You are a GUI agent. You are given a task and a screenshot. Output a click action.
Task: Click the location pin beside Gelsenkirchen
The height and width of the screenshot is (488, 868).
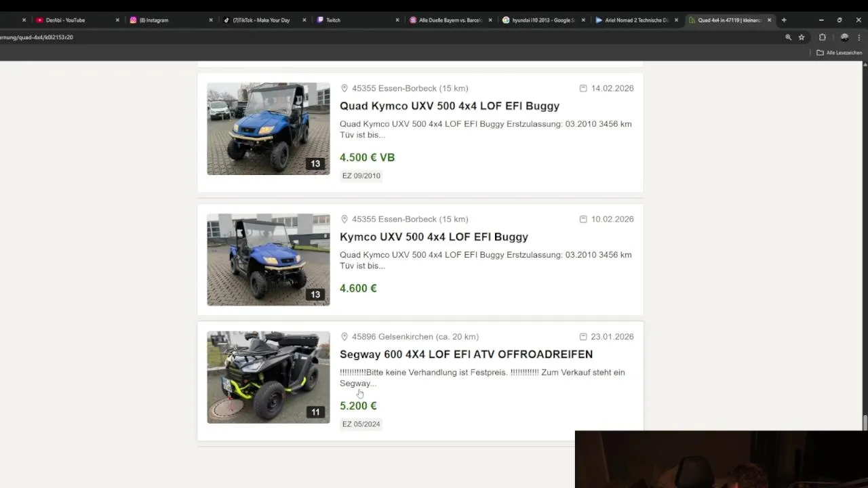(x=344, y=336)
